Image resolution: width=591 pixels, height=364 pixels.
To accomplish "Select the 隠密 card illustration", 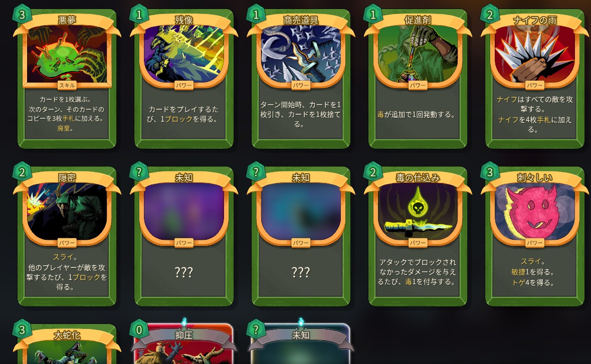I will click(67, 212).
